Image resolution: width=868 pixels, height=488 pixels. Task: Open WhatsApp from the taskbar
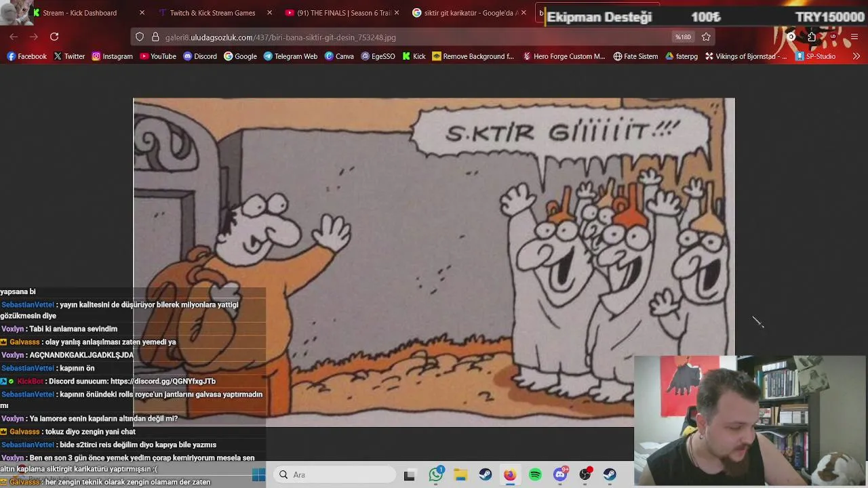tap(435, 475)
